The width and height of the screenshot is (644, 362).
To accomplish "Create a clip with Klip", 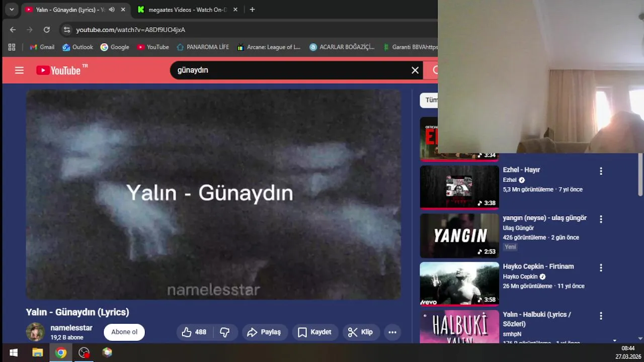I will pos(361,332).
